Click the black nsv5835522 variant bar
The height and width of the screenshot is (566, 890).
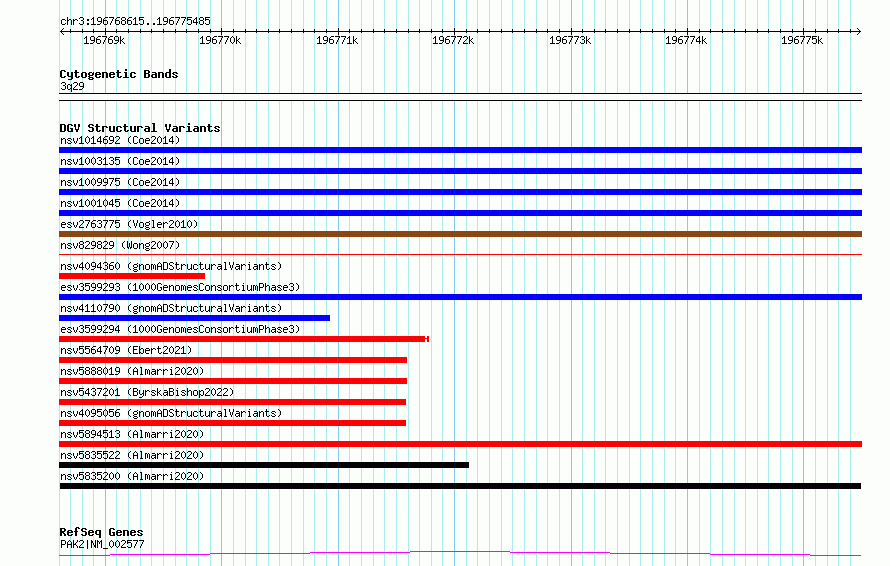point(264,465)
